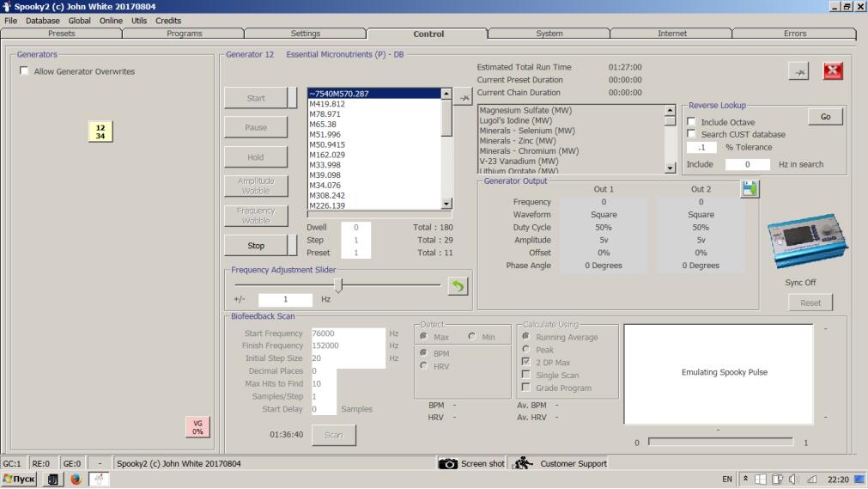The height and width of the screenshot is (489, 868).
Task: Open Customer Support icon in status bar
Action: (x=521, y=463)
